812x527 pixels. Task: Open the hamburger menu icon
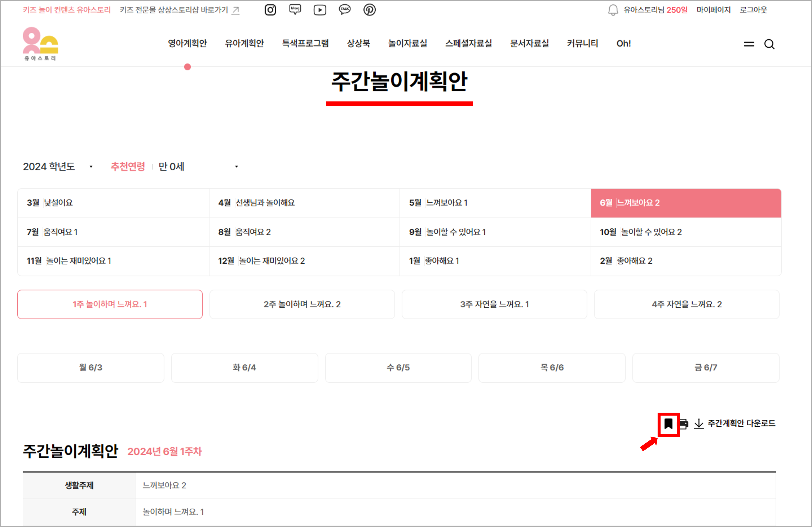(749, 44)
